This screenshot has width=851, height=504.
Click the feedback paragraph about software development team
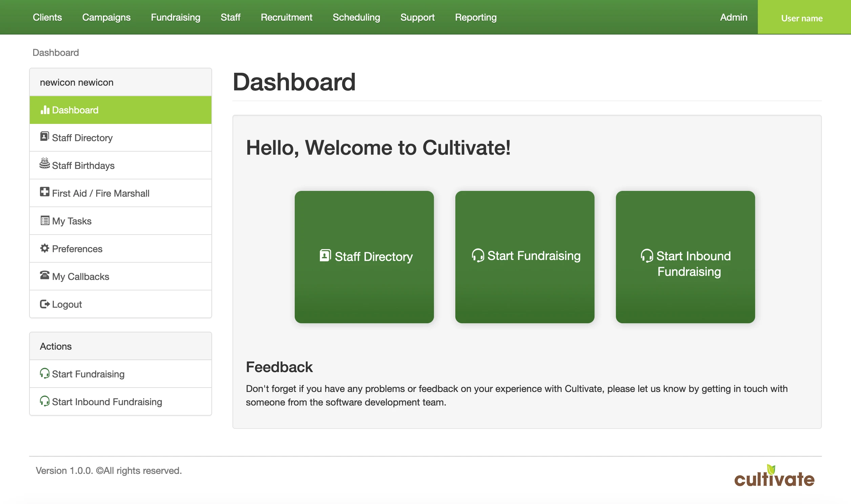pos(517,395)
